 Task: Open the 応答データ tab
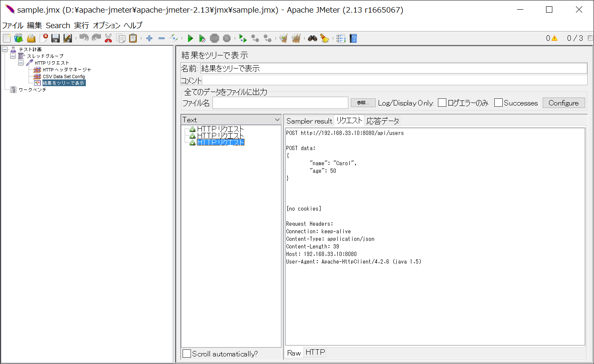[382, 121]
